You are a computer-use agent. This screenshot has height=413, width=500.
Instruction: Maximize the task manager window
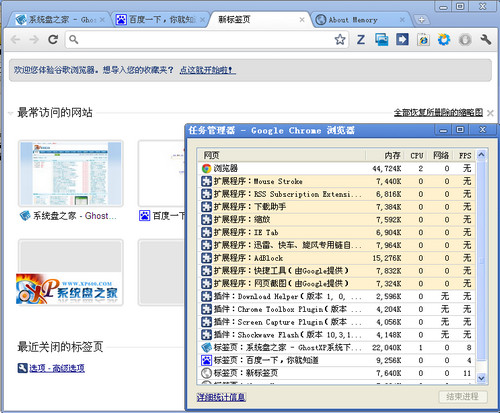coord(460,130)
